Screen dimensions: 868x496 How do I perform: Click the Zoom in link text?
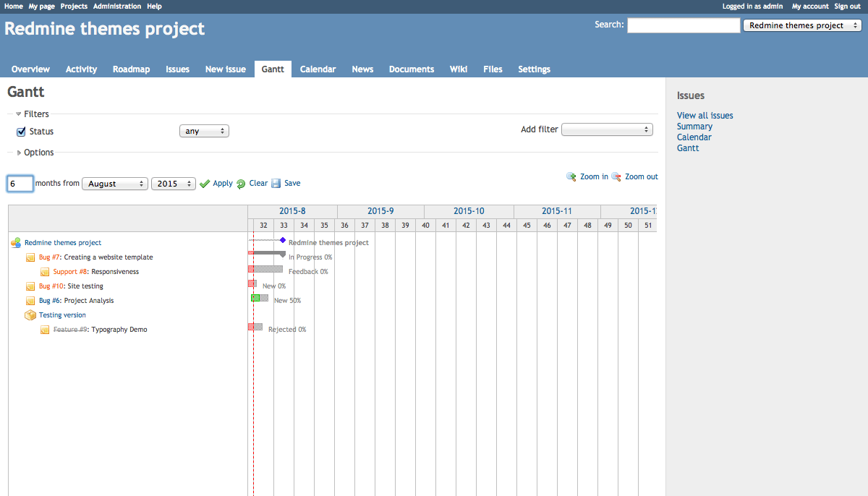pos(594,176)
